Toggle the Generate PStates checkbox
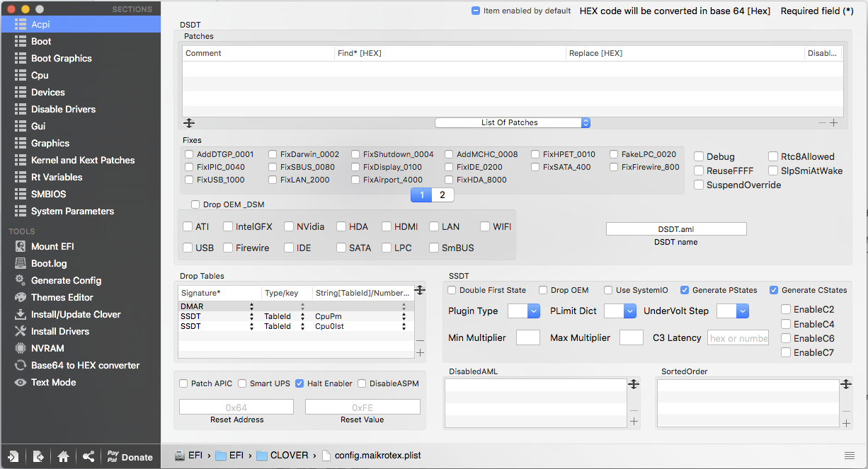 point(685,290)
